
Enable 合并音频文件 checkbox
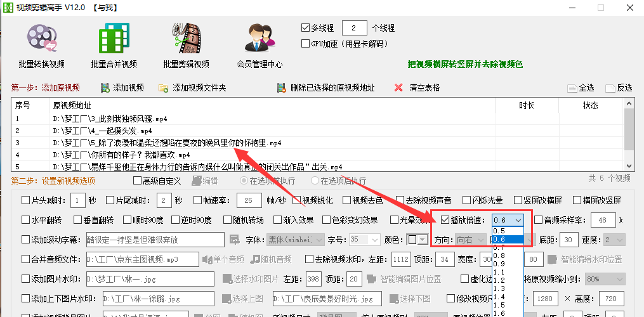[25, 259]
